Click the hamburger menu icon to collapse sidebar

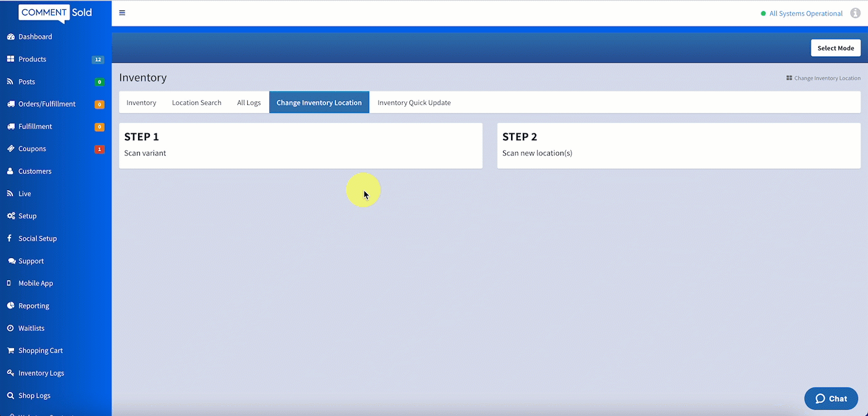click(x=122, y=13)
